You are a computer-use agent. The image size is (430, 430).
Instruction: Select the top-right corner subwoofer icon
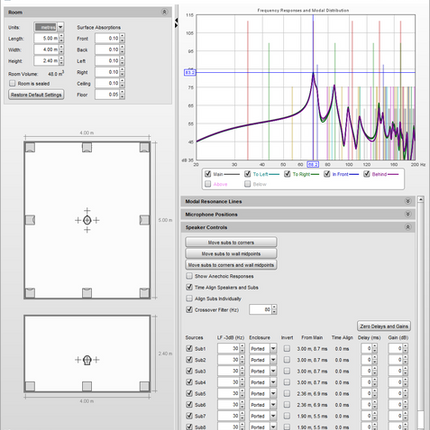pos(144,147)
